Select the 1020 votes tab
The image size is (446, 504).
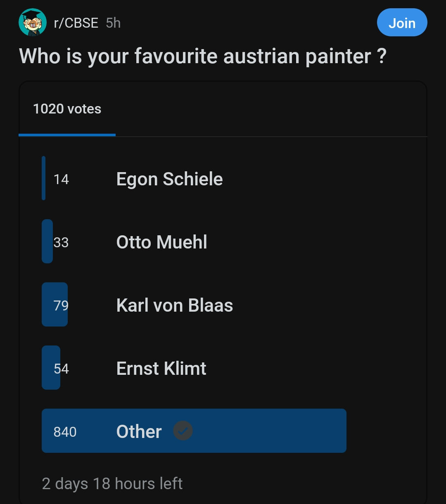67,109
